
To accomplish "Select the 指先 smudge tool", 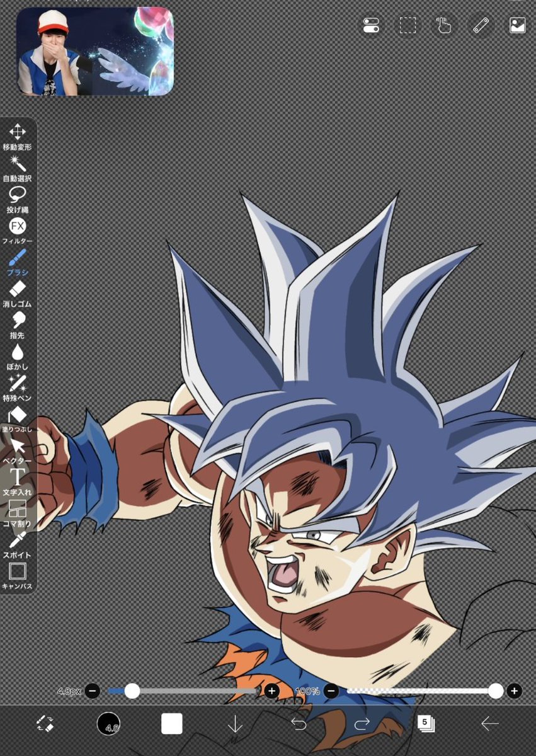I will (x=17, y=326).
